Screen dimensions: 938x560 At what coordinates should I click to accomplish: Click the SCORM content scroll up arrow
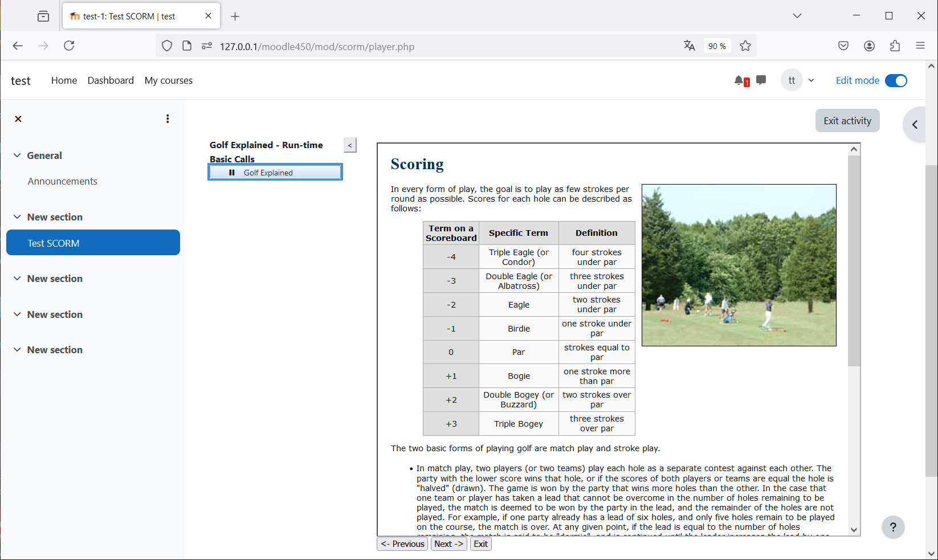tap(854, 149)
